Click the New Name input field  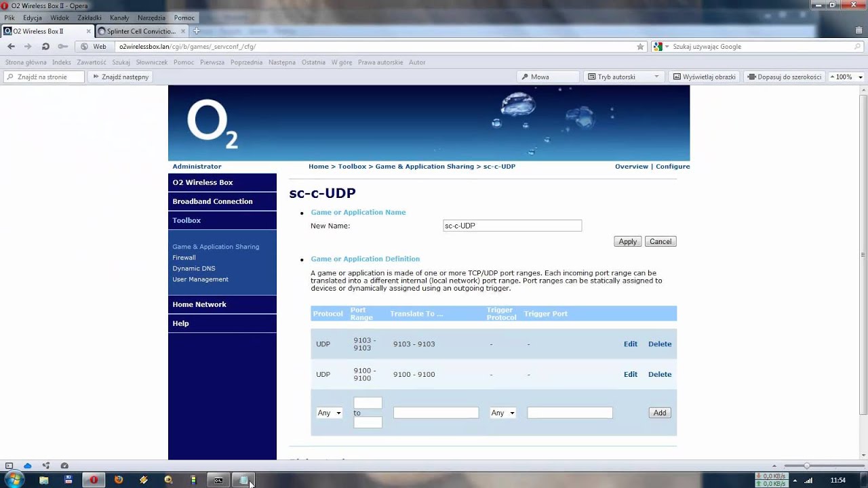[x=512, y=226]
